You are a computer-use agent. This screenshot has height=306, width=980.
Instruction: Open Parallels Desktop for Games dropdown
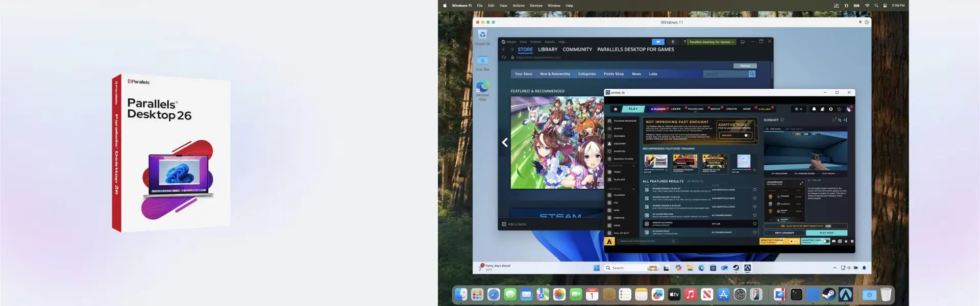tap(712, 42)
